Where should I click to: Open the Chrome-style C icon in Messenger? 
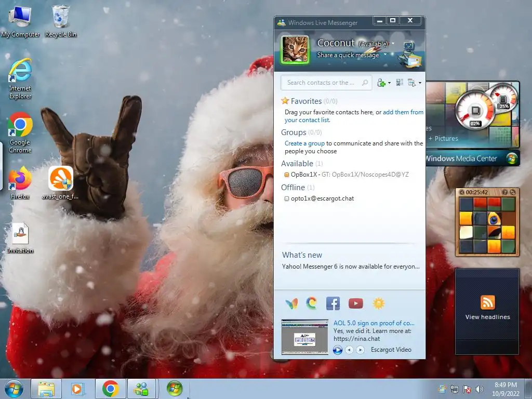click(x=312, y=303)
